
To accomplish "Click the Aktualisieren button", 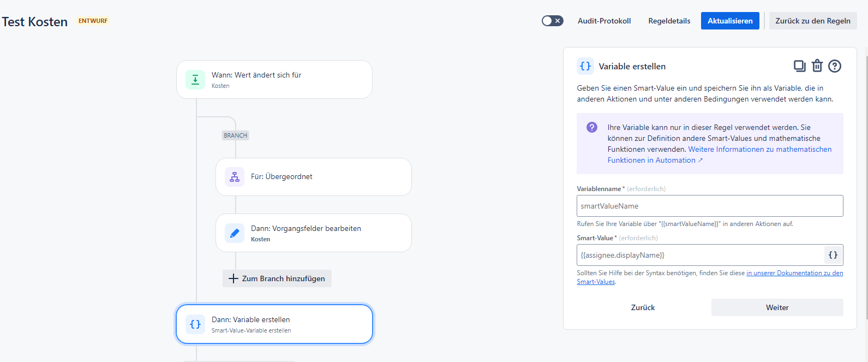I will click(x=730, y=21).
